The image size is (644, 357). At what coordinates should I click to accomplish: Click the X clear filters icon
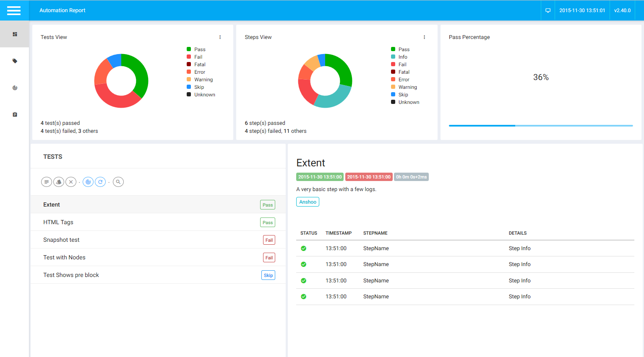[71, 182]
